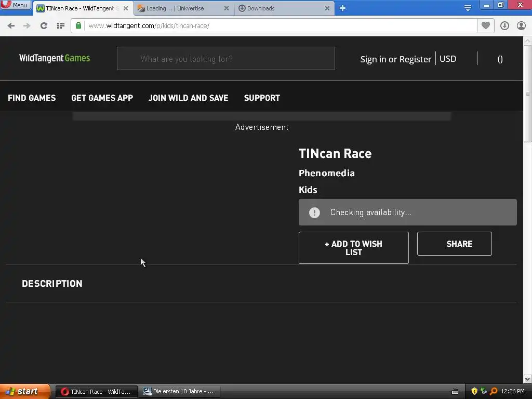Screen dimensions: 532x399
Task: Click the Checking availability... button
Action: click(407, 212)
